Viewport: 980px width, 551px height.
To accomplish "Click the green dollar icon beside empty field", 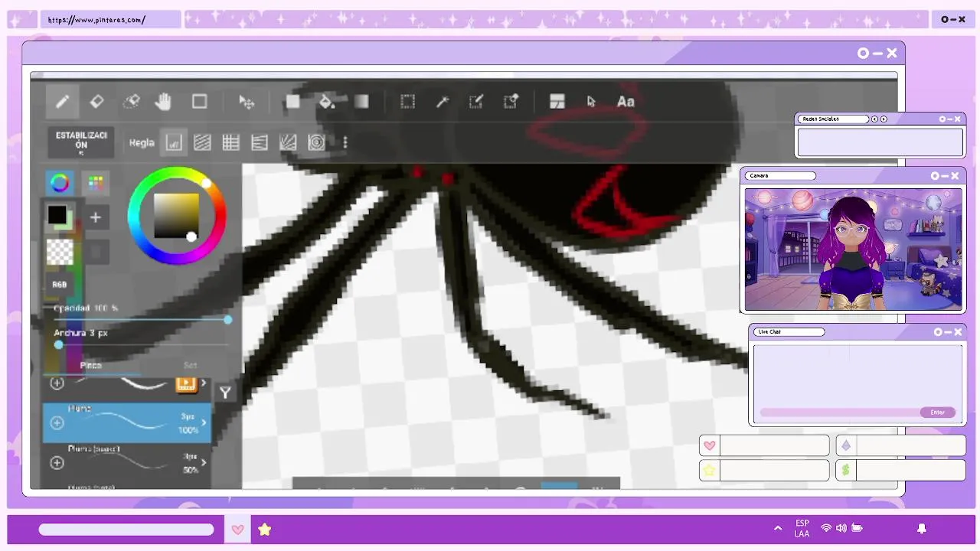I will pos(846,470).
